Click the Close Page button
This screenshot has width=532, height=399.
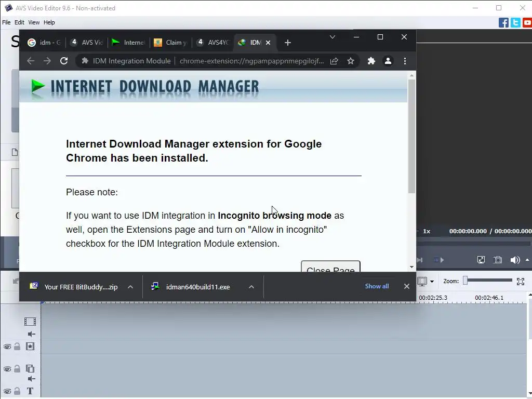pyautogui.click(x=330, y=267)
